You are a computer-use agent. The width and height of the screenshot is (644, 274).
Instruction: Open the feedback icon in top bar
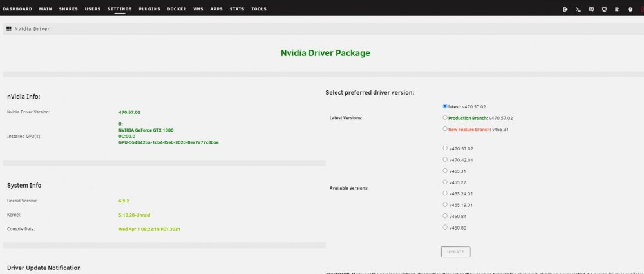tap(591, 9)
